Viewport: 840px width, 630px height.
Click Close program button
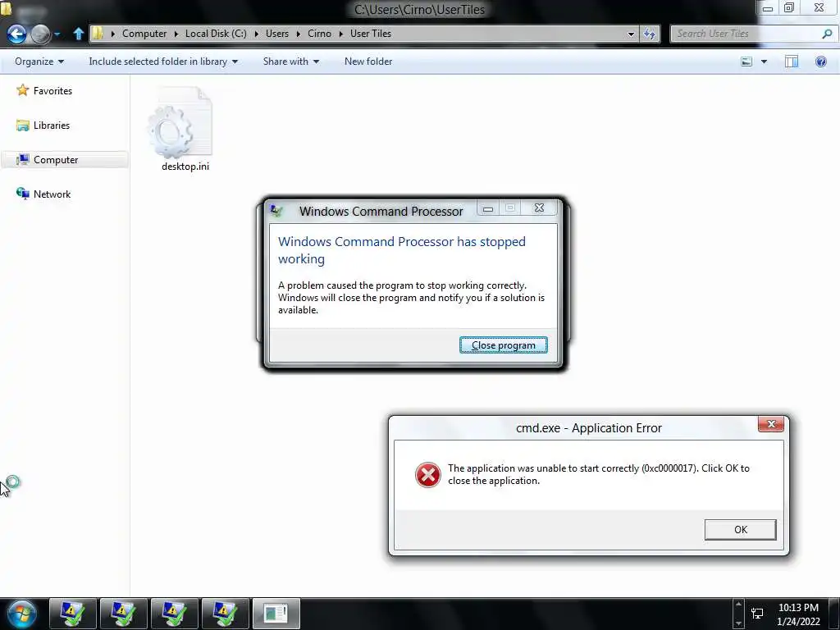coord(503,345)
